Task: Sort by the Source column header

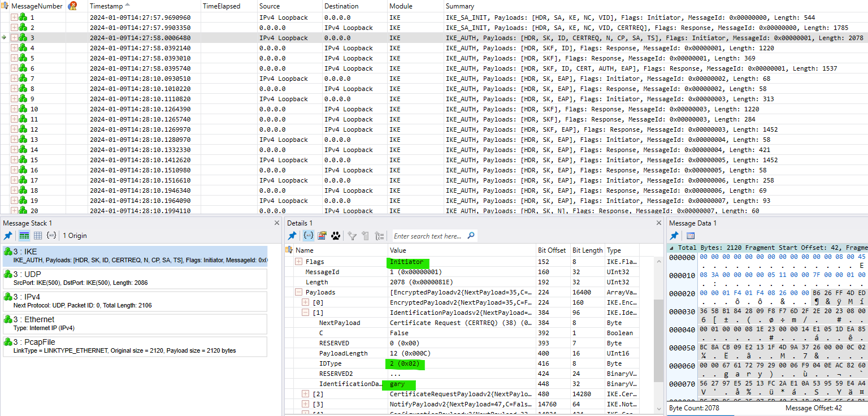Action: tap(289, 6)
